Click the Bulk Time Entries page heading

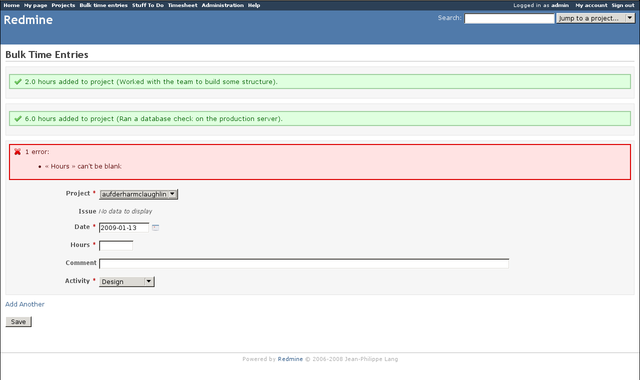[x=47, y=55]
